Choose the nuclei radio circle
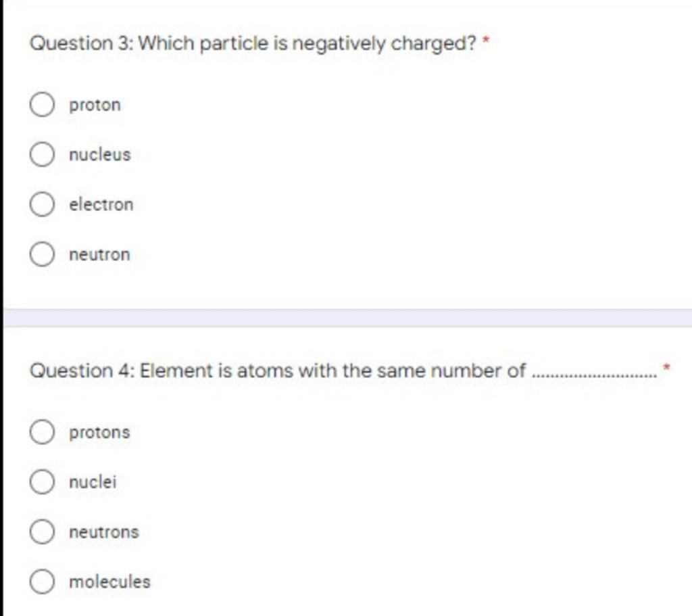The height and width of the screenshot is (616, 692). pyautogui.click(x=42, y=481)
